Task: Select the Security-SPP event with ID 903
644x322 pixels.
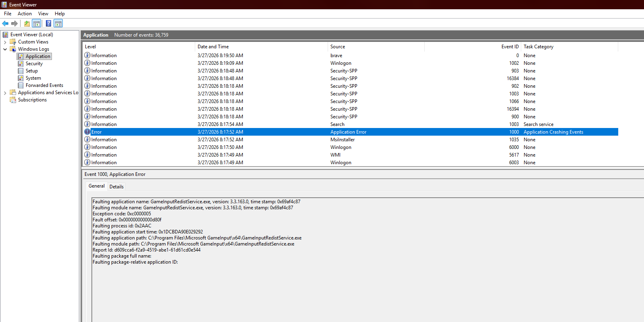Action: [x=350, y=71]
